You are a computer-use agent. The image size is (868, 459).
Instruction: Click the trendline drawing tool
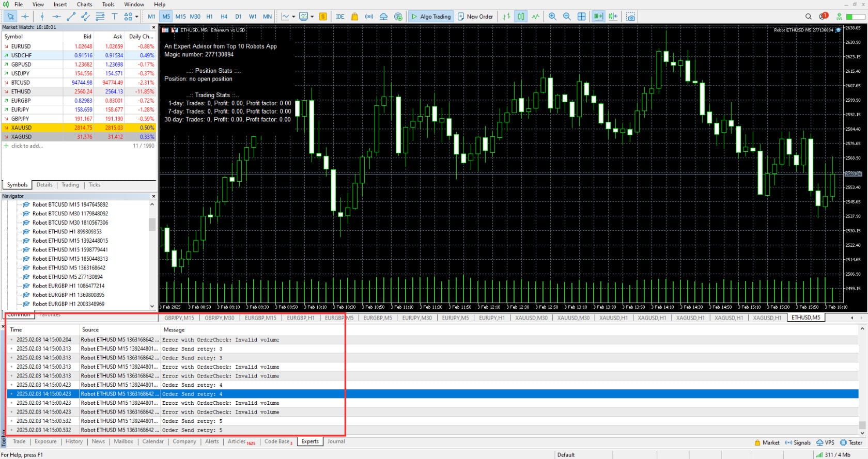(x=71, y=17)
